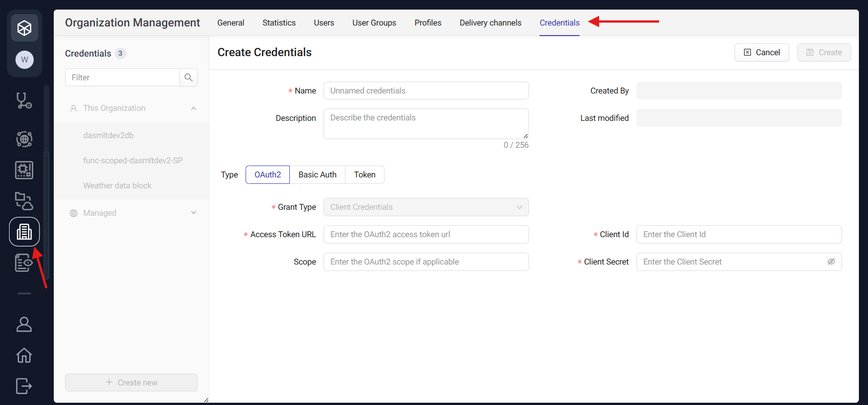Select the Basic Auth type option
Screen dimensions: 868x405
tap(317, 175)
